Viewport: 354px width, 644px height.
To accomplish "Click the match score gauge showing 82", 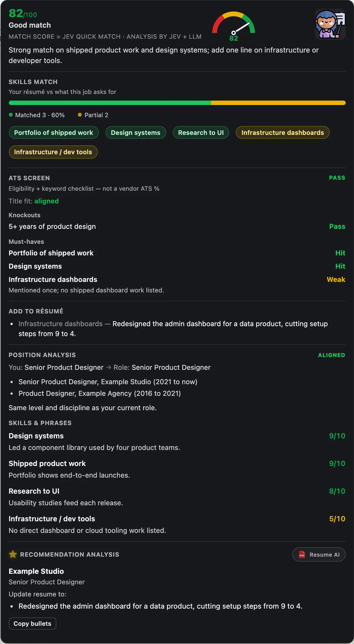I will 234,26.
